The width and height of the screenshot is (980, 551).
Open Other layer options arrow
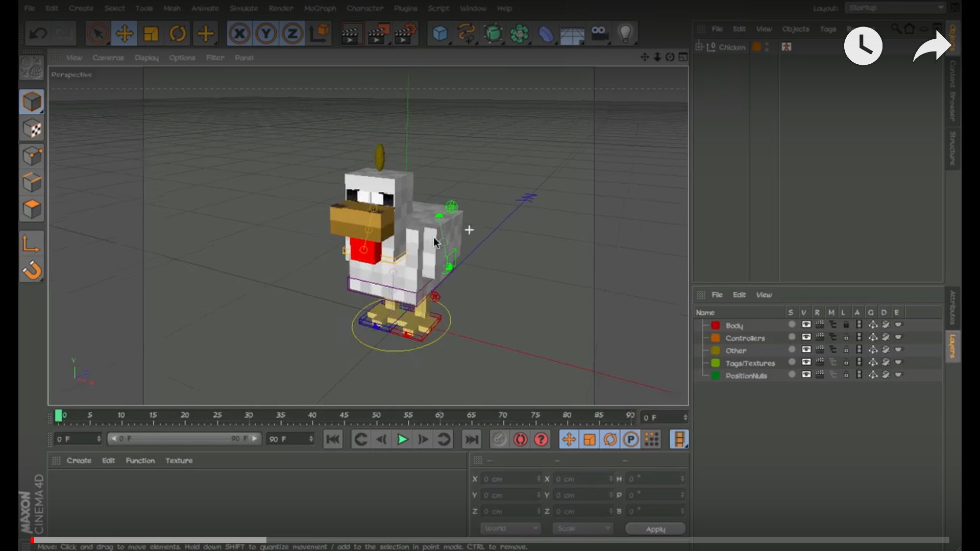(x=899, y=349)
